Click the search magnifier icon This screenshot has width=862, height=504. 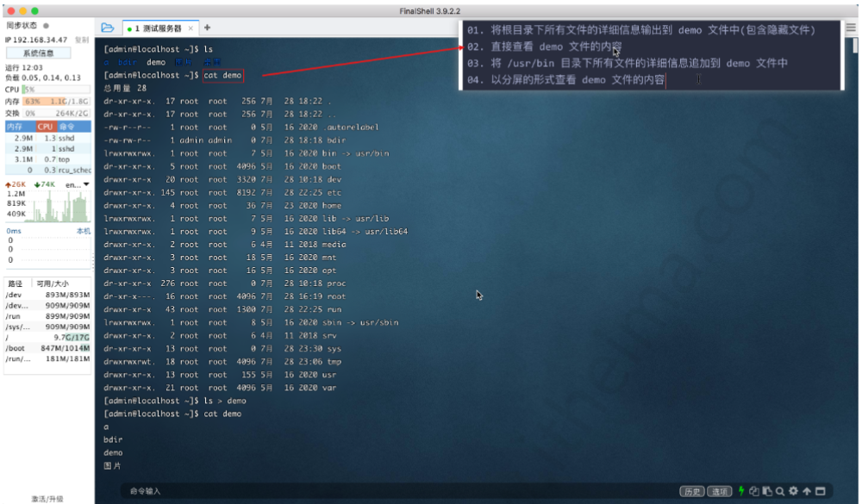click(x=780, y=491)
